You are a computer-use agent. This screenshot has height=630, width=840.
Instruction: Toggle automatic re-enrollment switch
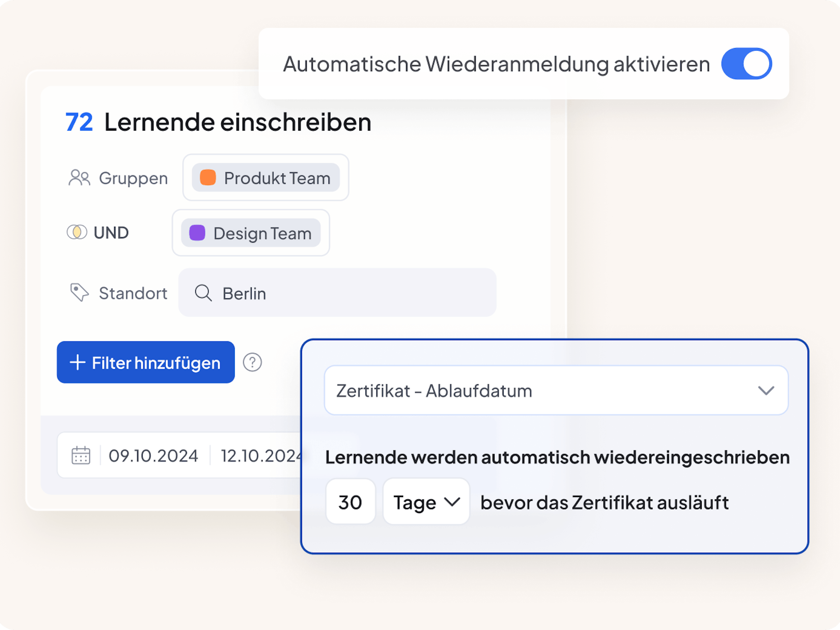click(x=746, y=64)
